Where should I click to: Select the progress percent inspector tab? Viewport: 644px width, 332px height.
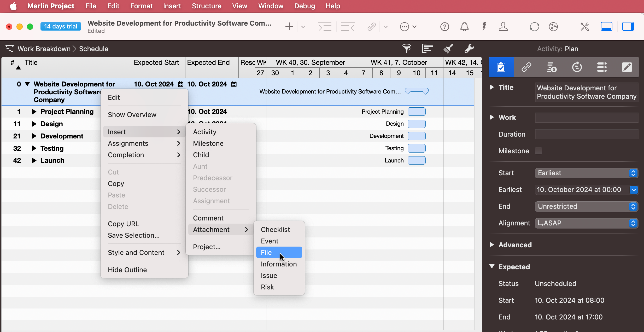pyautogui.click(x=577, y=67)
